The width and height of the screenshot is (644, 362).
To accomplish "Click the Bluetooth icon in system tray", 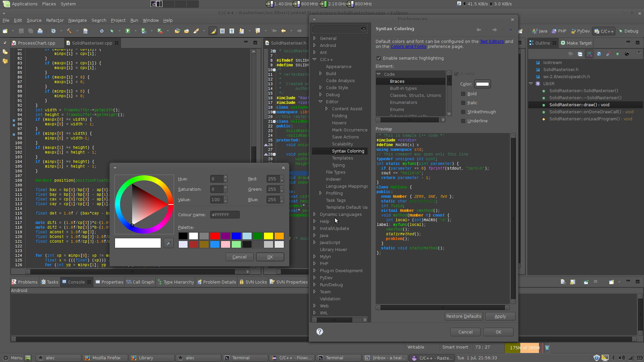I will pos(613,358).
